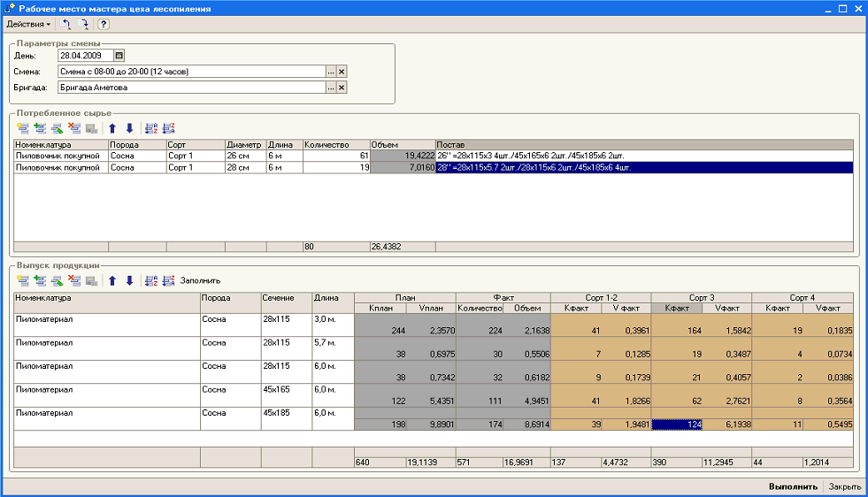Open selection list for Смена field
Viewport: 868px width, 497px height.
pyautogui.click(x=331, y=72)
